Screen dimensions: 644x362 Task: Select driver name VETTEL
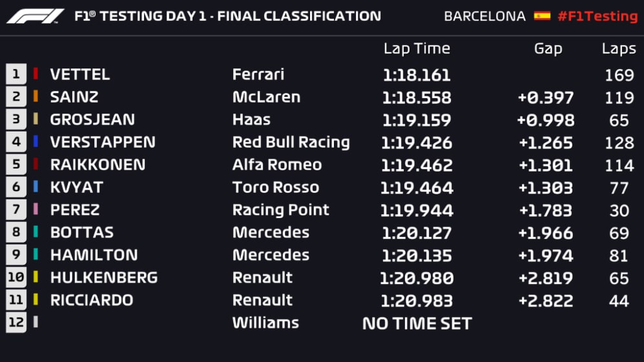tap(80, 74)
